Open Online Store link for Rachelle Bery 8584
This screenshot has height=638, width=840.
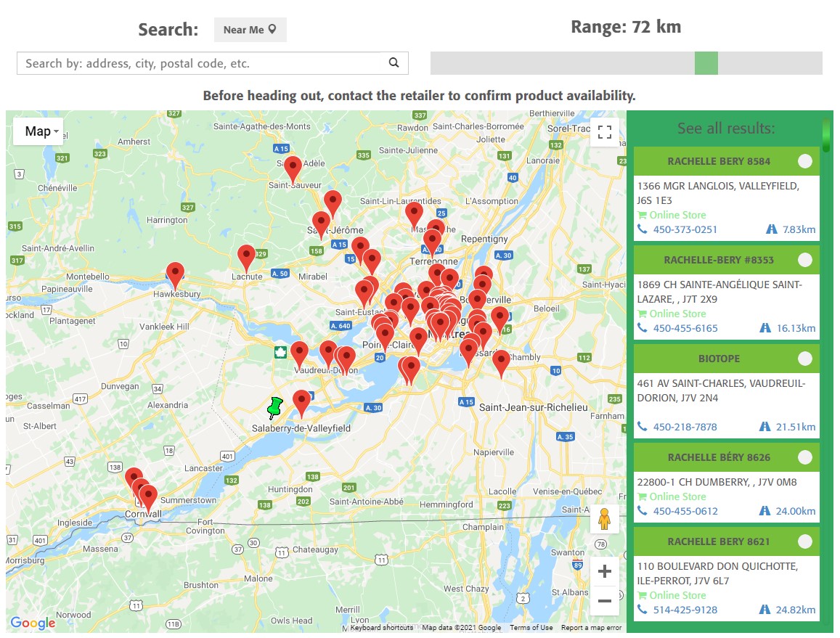(677, 215)
